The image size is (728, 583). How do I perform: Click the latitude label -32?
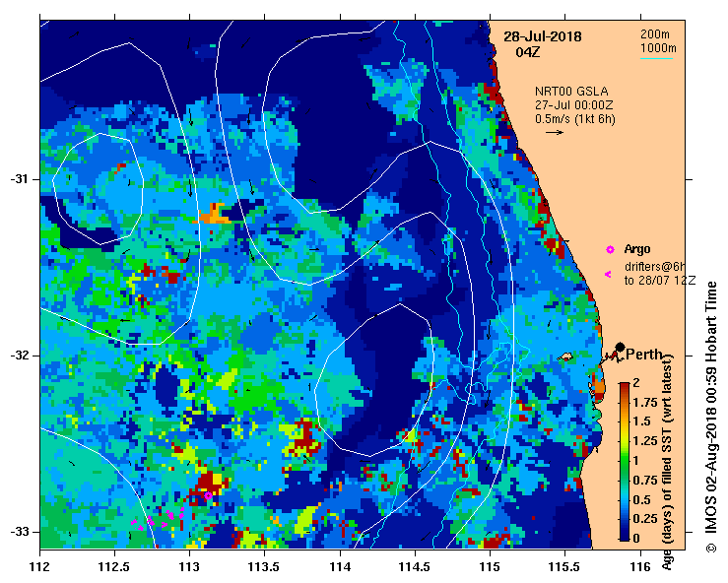19,356
